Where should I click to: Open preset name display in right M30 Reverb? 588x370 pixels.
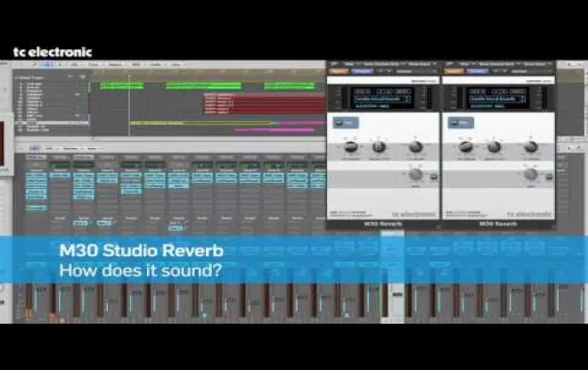(494, 99)
